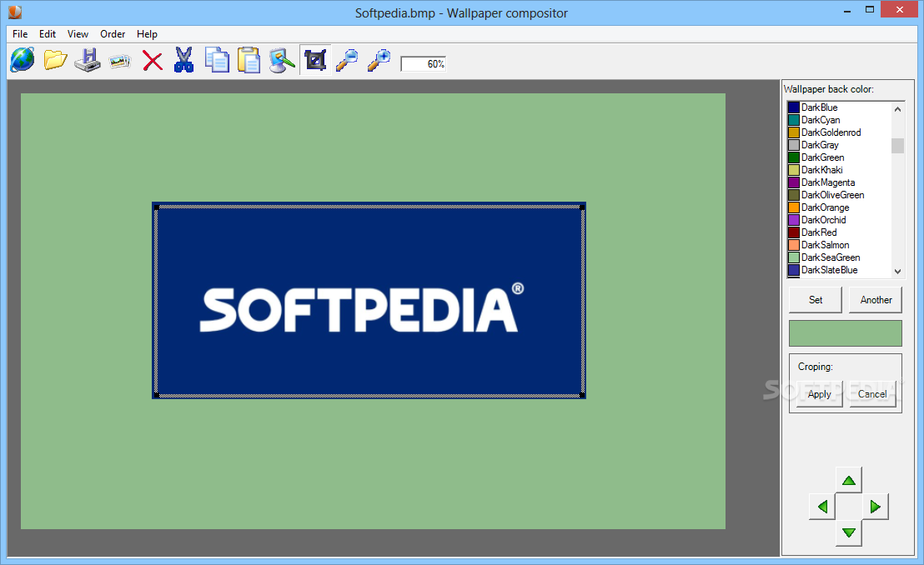
Task: Click the Softpedia image on the canvas
Action: point(369,301)
